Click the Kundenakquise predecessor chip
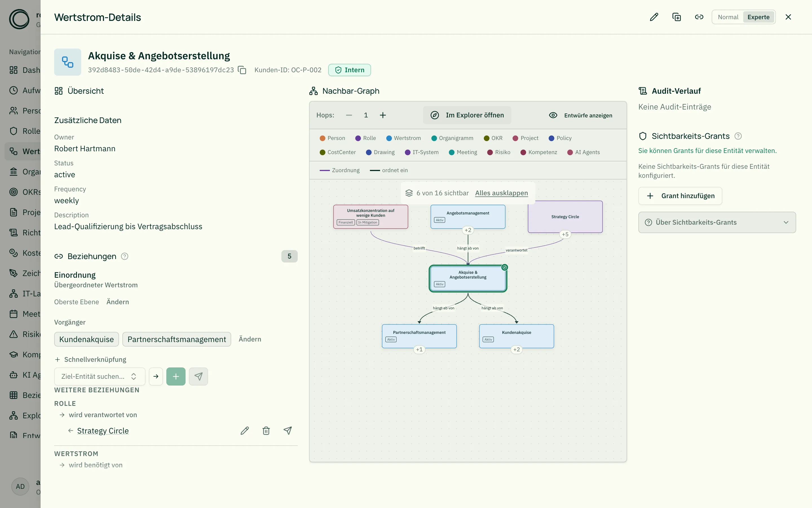Screen dimensions: 812x508 point(86,339)
